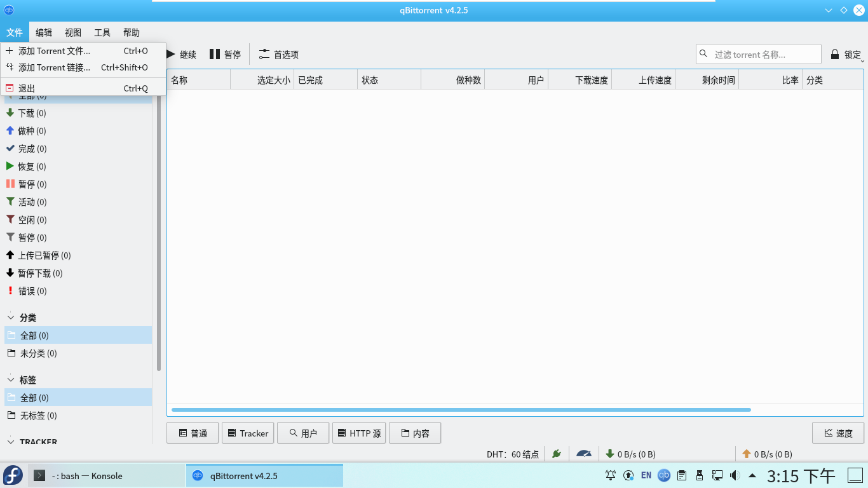Switch to the Tracker panel button
868x488 pixels.
tap(247, 433)
